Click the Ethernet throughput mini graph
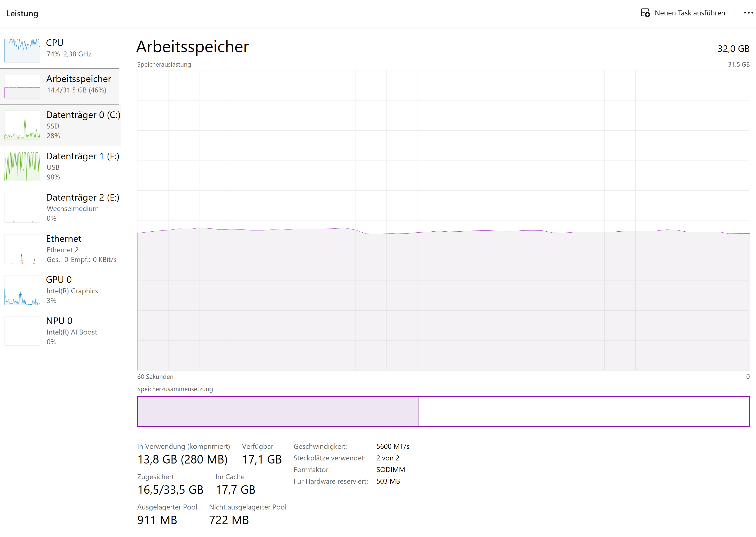Screen dimensions: 756x537 click(22, 249)
